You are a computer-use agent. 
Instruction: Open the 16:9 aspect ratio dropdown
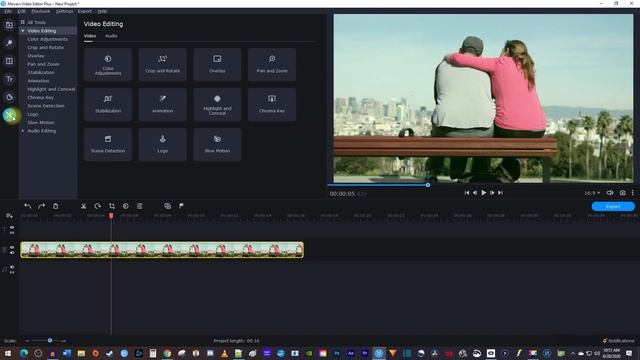(592, 193)
